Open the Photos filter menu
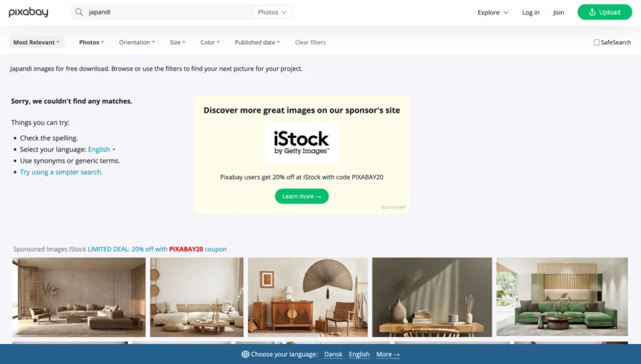The image size is (641, 364). pyautogui.click(x=91, y=42)
